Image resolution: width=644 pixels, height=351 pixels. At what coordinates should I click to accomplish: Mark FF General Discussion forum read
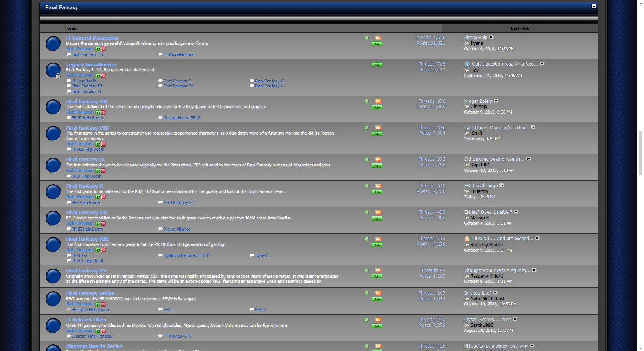(x=366, y=38)
